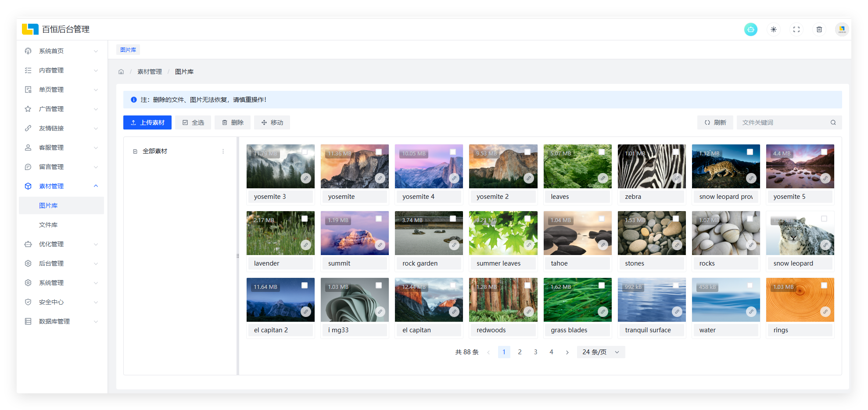Open 文件库 in the sidebar
The height and width of the screenshot is (410, 868).
point(48,225)
